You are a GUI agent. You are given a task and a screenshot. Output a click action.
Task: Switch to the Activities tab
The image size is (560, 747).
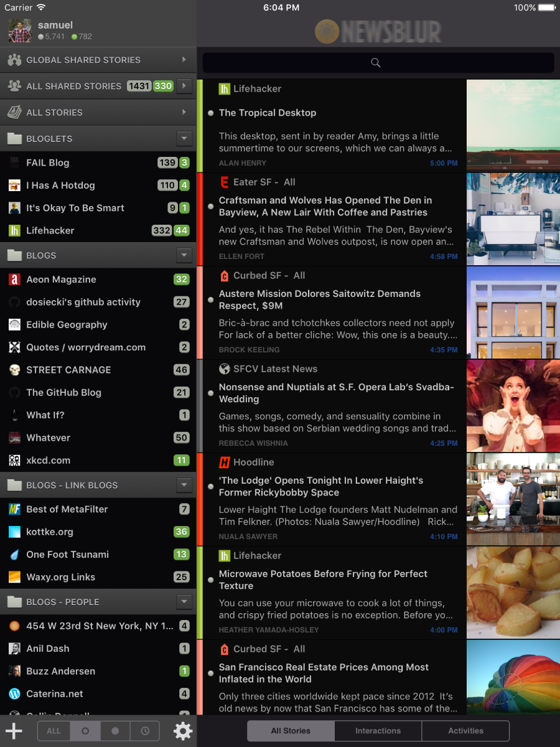(x=465, y=731)
